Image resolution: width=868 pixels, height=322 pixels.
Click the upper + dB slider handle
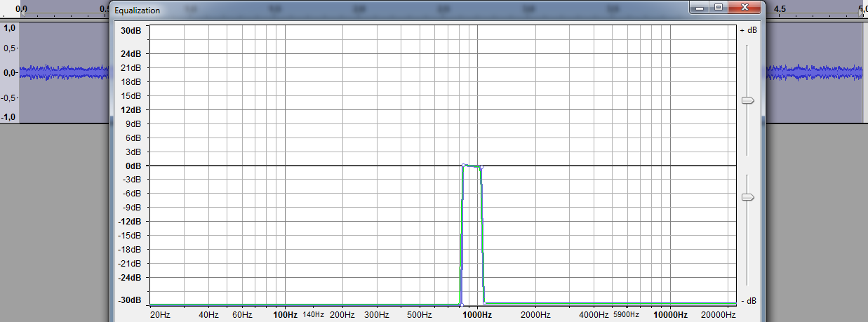[748, 101]
